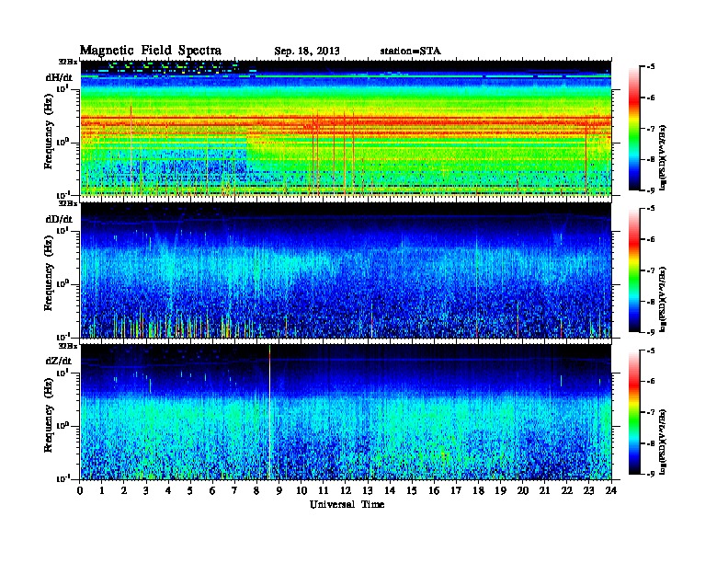
Task: Click the hour tick label "11" on the time axis
Action: coord(324,490)
